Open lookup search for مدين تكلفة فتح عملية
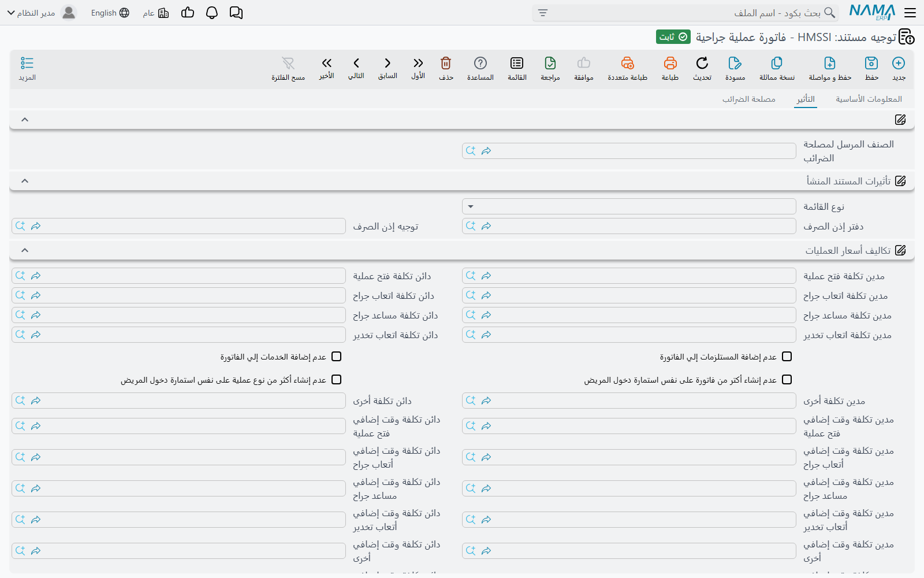The height and width of the screenshot is (578, 924). 471,276
